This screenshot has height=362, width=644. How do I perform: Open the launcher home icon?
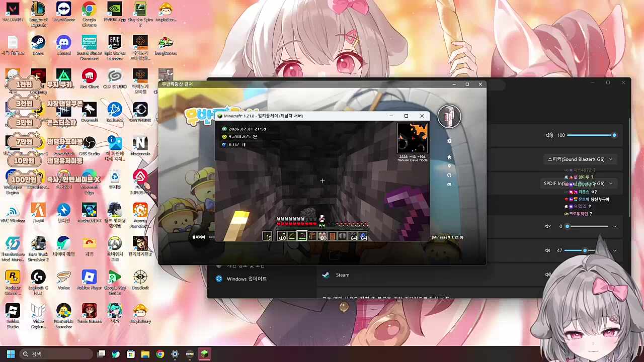[x=449, y=157]
